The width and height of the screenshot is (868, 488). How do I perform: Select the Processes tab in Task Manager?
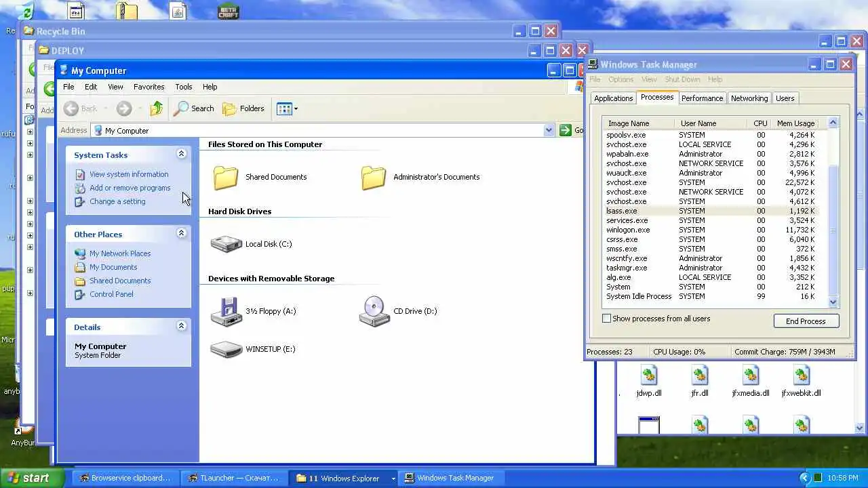657,97
